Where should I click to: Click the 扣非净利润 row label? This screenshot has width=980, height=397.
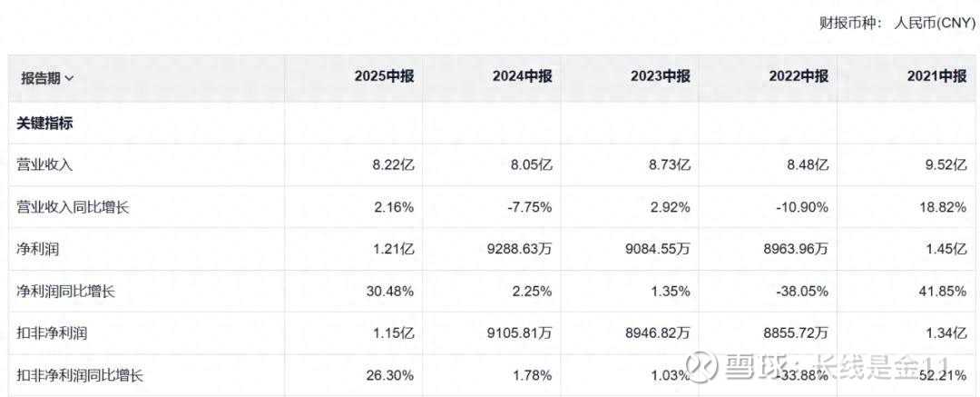[x=52, y=332]
